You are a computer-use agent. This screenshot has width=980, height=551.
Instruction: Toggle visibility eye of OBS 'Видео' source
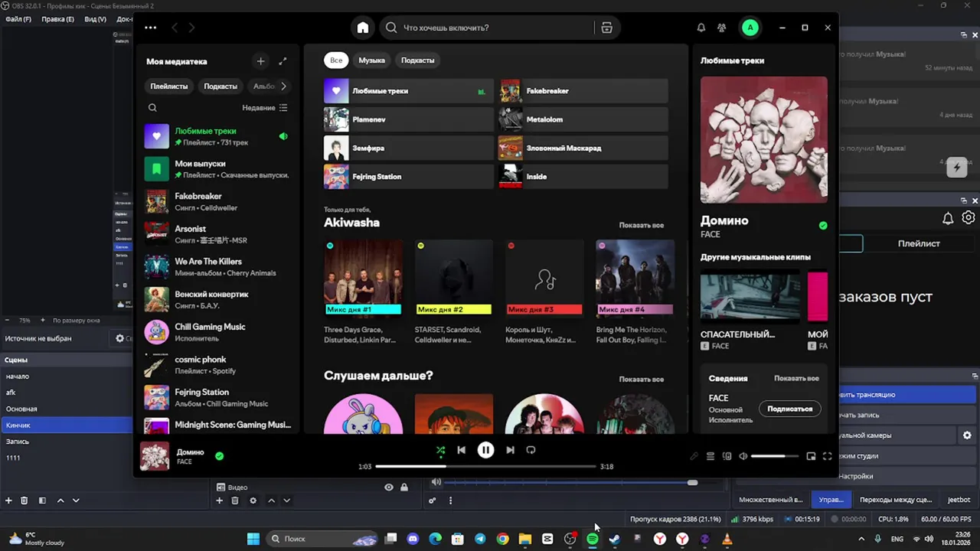tap(389, 487)
